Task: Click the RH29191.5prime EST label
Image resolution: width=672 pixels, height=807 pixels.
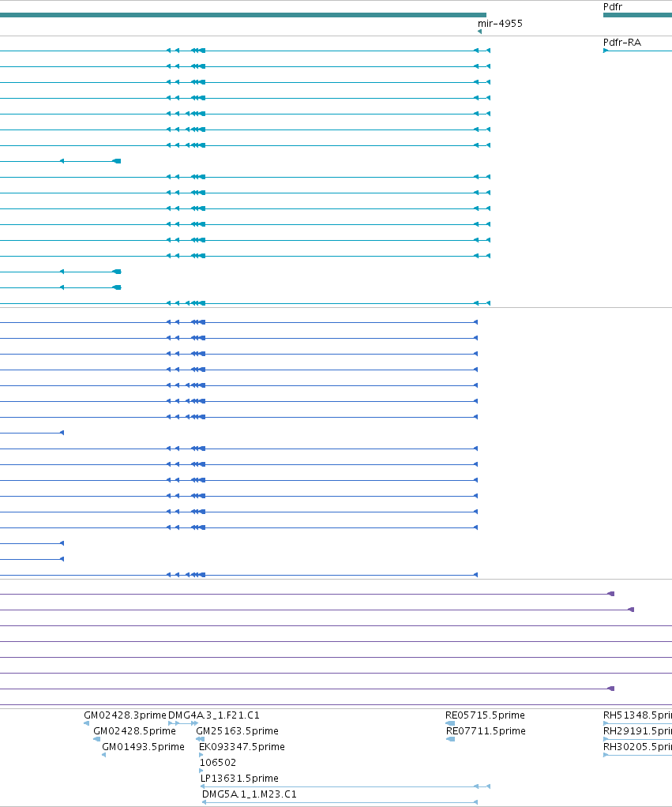Action: tap(637, 731)
